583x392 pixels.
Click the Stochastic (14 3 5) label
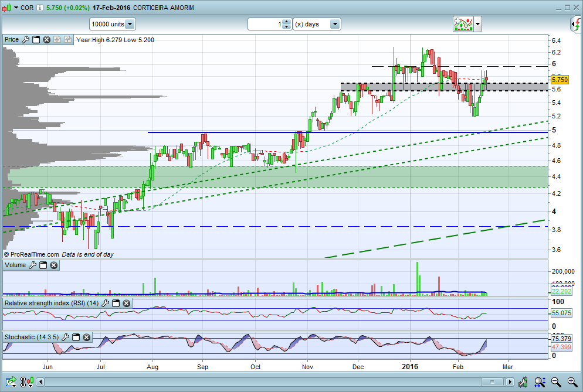tap(32, 337)
